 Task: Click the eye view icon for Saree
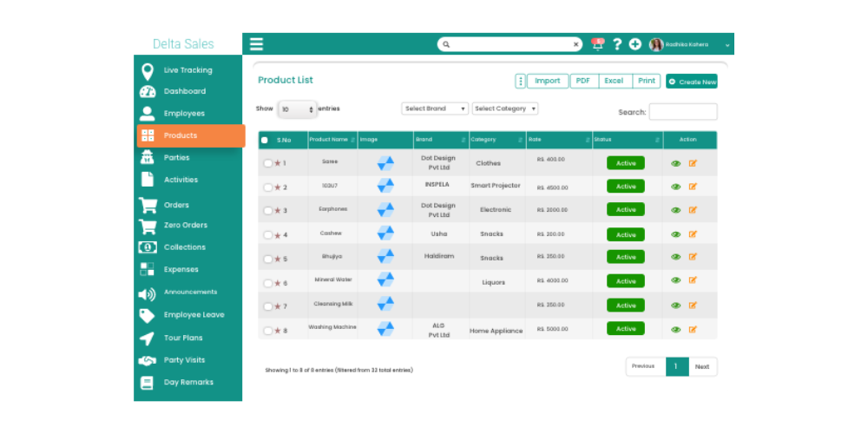(675, 163)
